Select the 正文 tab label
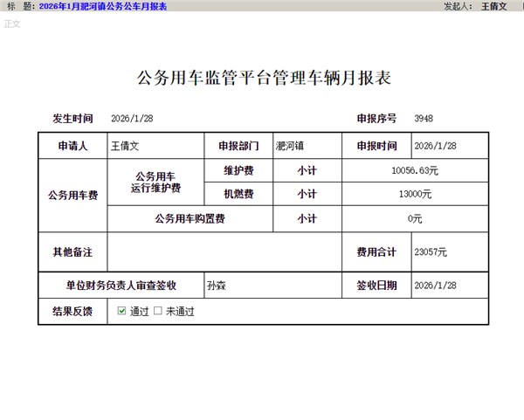Image resolution: width=524 pixels, height=420 pixels. [11, 24]
